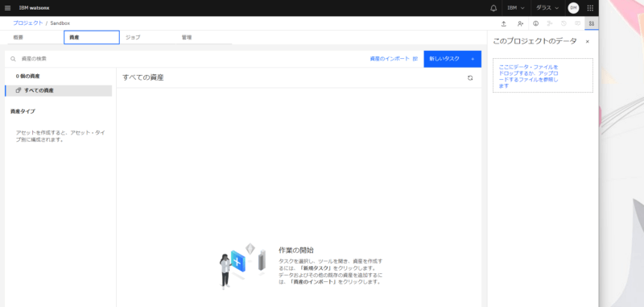644x307 pixels.
Task: Expand the ダラス region dropdown
Action: pos(547,8)
